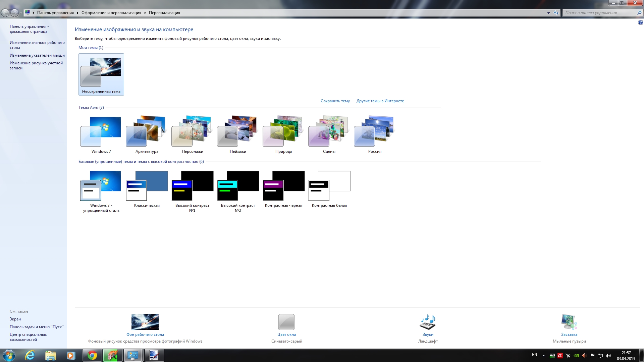Click the back navigation button
644x362 pixels.
(5, 13)
